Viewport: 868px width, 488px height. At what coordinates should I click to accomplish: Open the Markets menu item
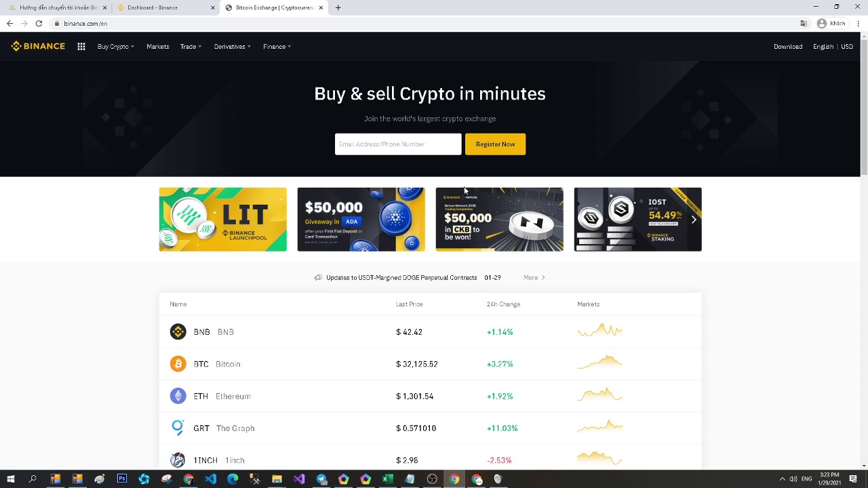point(158,47)
